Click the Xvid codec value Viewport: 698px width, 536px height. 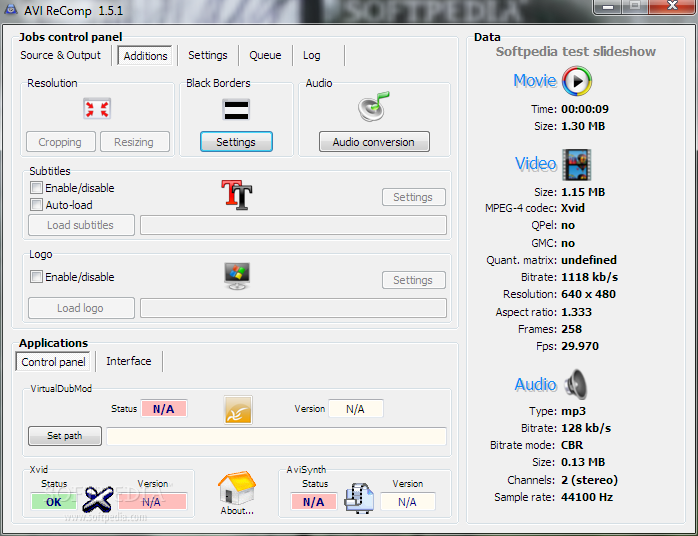(x=572, y=208)
